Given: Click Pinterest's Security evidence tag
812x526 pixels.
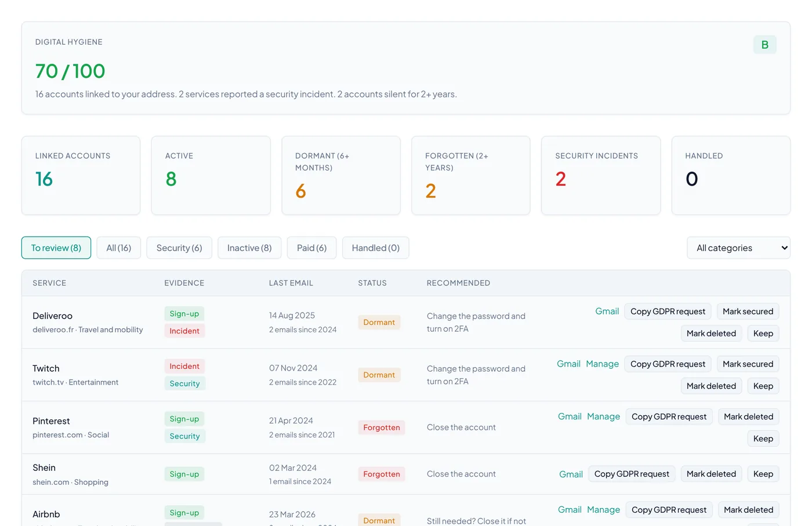Looking at the screenshot, I should point(184,437).
